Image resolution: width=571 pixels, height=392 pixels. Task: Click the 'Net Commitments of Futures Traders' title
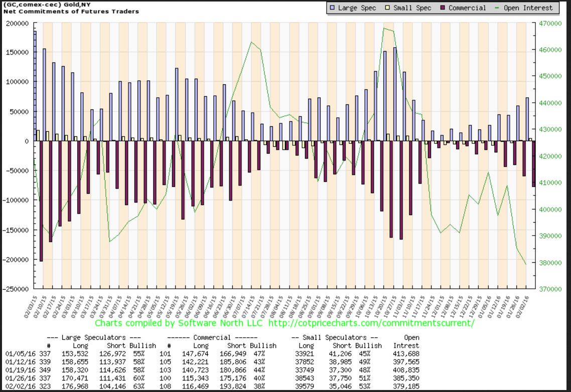click(x=71, y=11)
